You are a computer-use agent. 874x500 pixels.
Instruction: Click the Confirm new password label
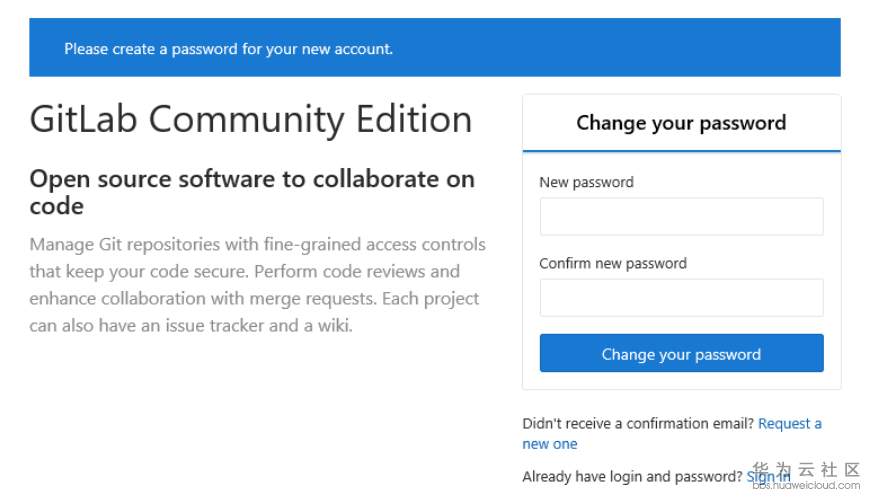click(x=613, y=264)
